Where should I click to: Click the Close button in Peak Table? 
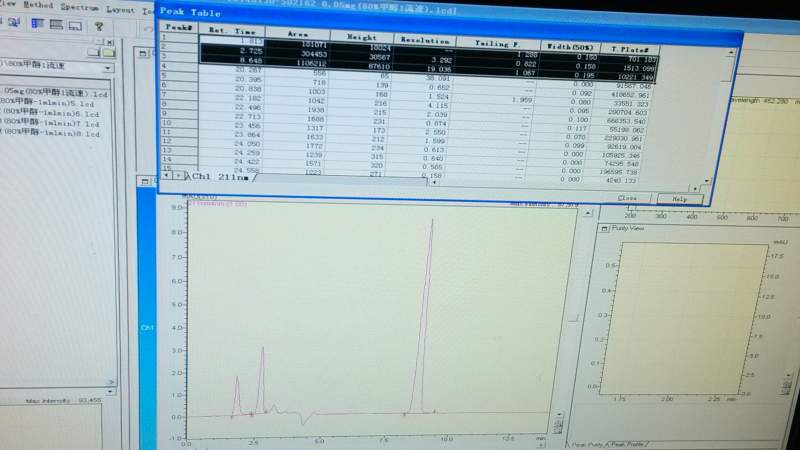coord(627,198)
